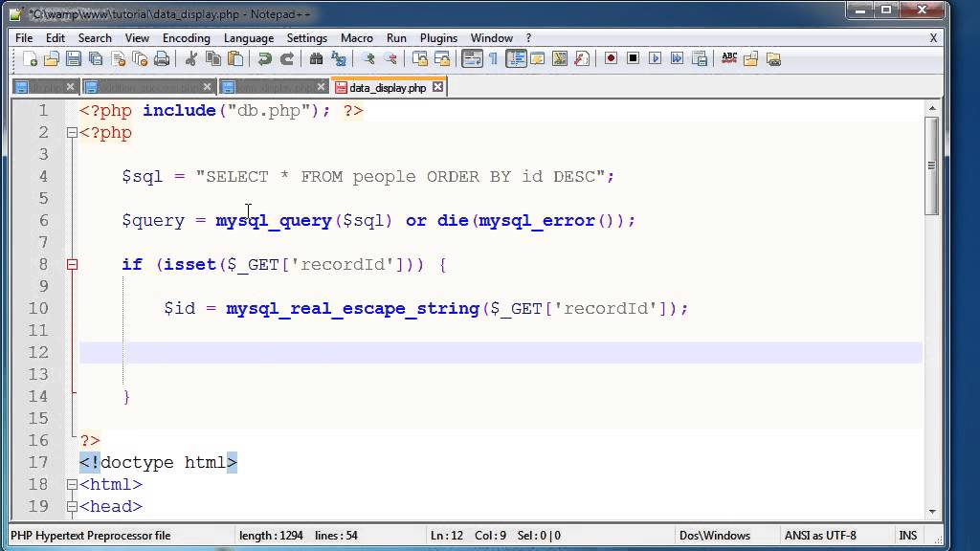Viewport: 980px width, 551px height.
Task: Start macro recording red dot
Action: 611,58
